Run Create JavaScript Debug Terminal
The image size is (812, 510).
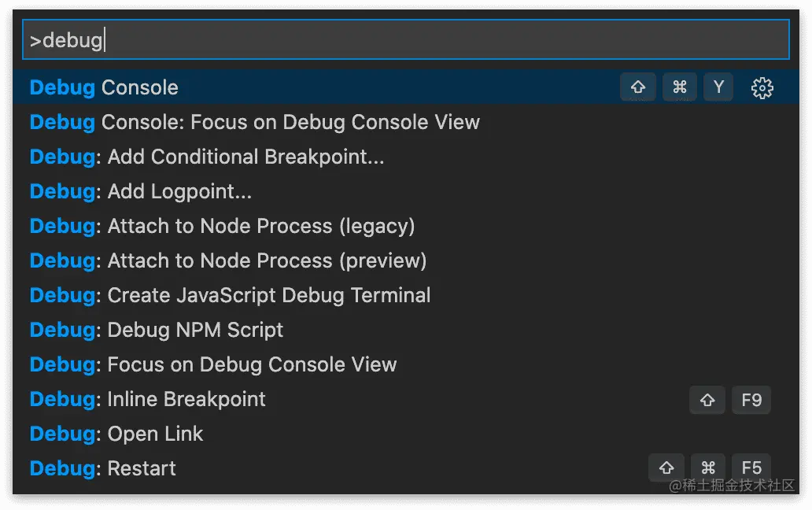230,295
